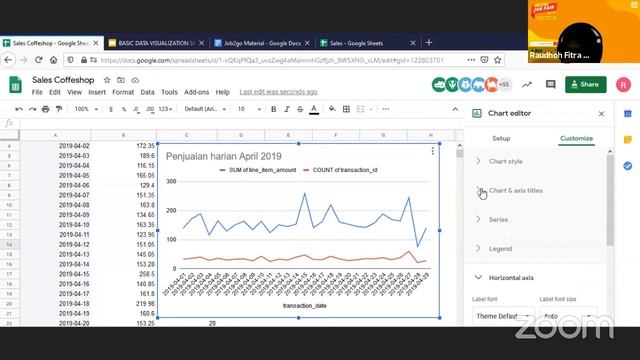Print the spreadsheet with printer icon
Screen dimensions: 640x360
pos(46,109)
